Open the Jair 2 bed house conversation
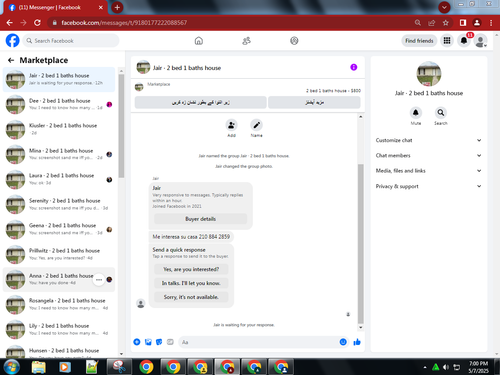Screen dimensions: 500x375 coord(59,79)
